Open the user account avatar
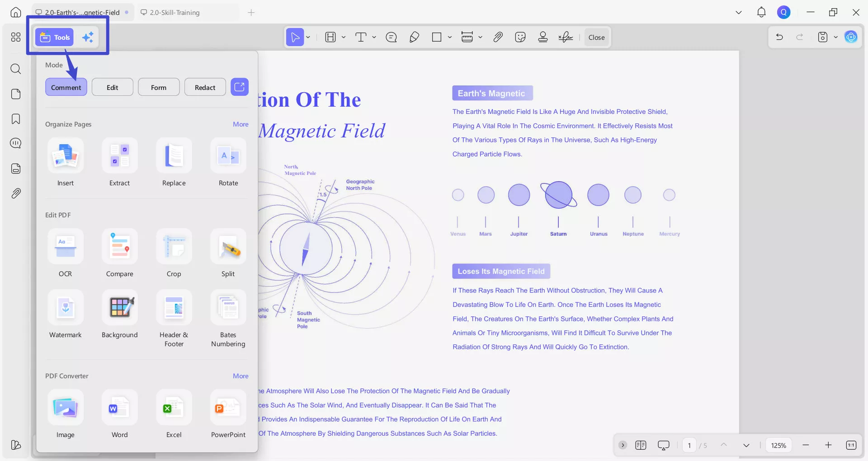 tap(784, 12)
